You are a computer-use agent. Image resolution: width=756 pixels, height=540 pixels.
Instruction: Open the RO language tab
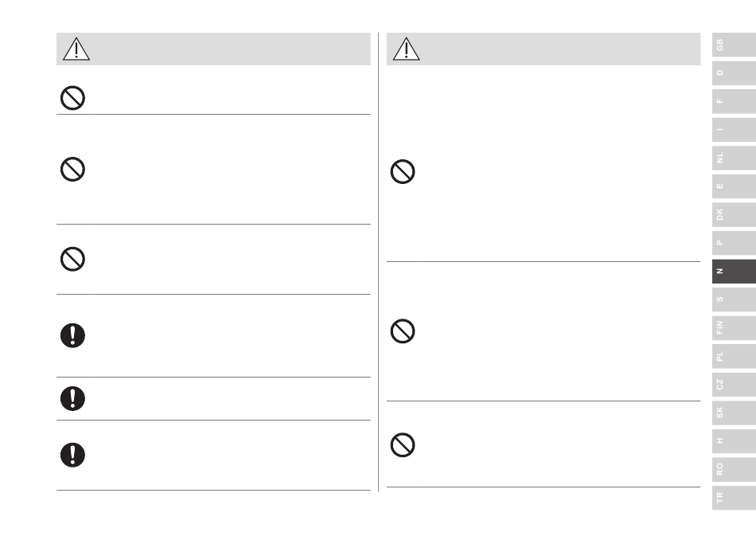pos(734,470)
